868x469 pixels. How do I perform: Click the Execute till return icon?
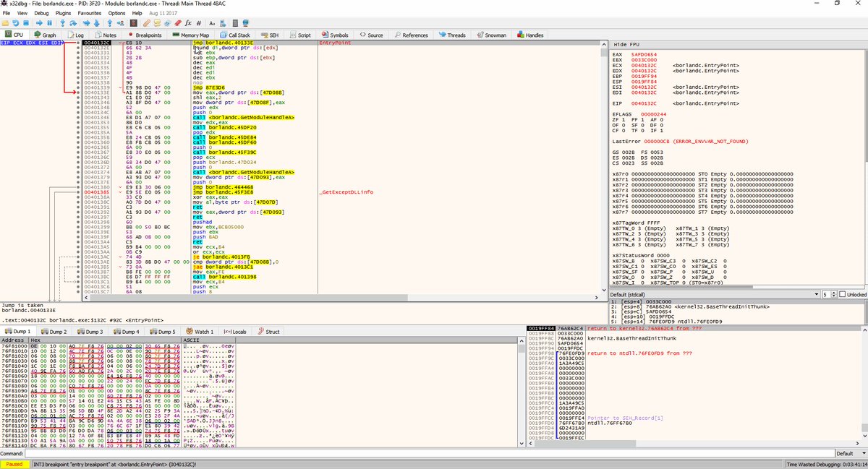point(109,23)
